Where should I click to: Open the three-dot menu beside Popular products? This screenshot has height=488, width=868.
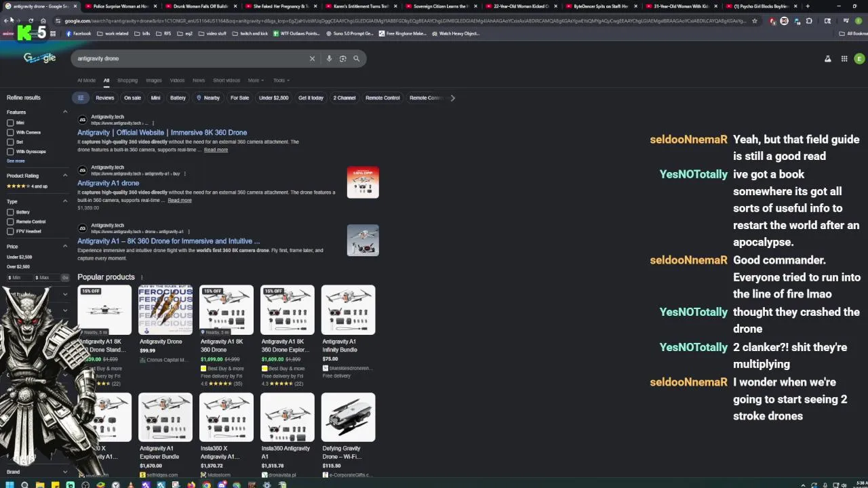click(142, 277)
